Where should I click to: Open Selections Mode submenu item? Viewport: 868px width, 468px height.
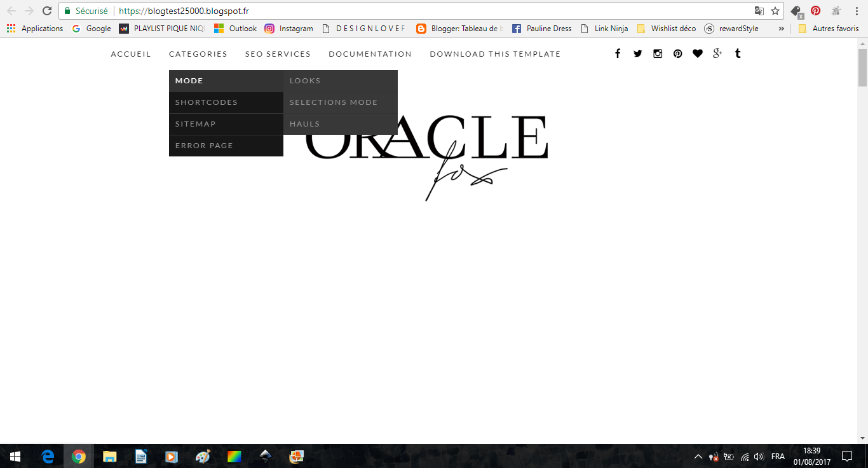coord(334,102)
